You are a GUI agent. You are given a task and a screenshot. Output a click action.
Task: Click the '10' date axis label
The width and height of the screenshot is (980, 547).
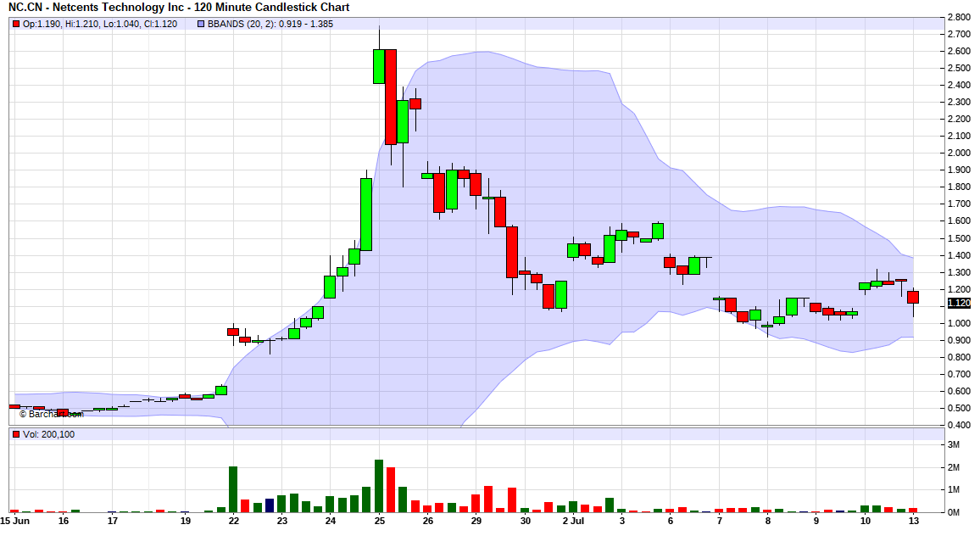(x=865, y=521)
